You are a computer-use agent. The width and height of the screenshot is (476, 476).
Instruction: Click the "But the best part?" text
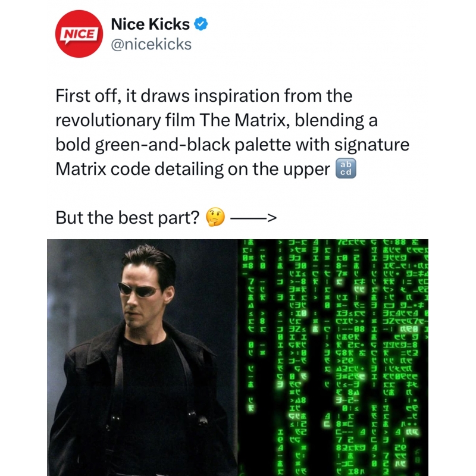[x=127, y=218]
